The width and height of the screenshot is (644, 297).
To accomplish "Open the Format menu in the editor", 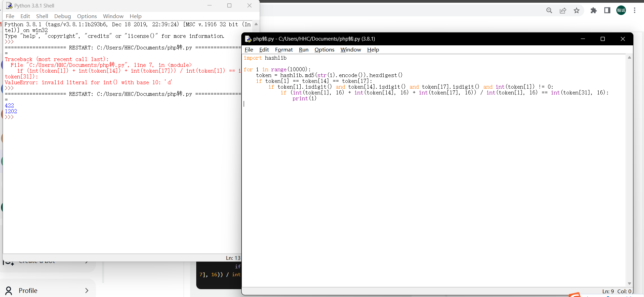I will pos(284,50).
